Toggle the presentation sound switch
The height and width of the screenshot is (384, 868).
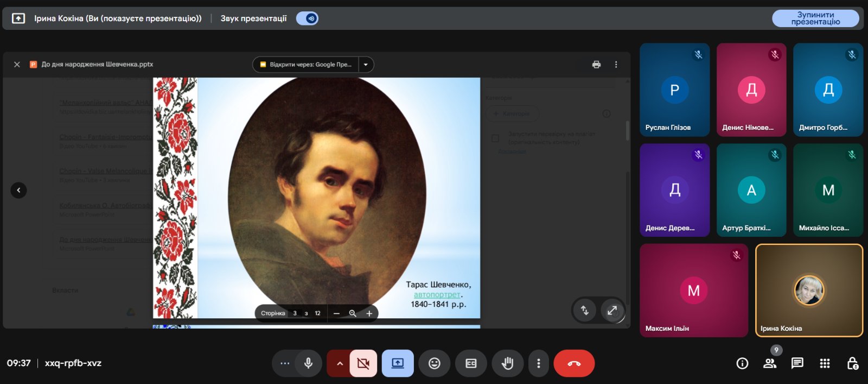tap(307, 18)
